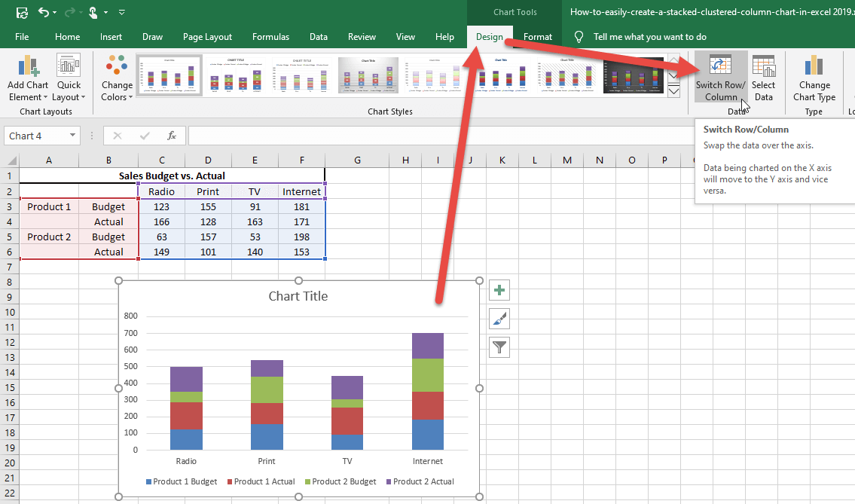
Task: Expand the Add Chart Element dropdown
Action: point(28,78)
